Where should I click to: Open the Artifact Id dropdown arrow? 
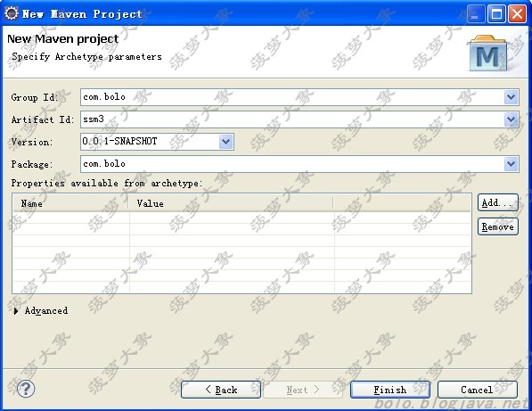[x=511, y=119]
